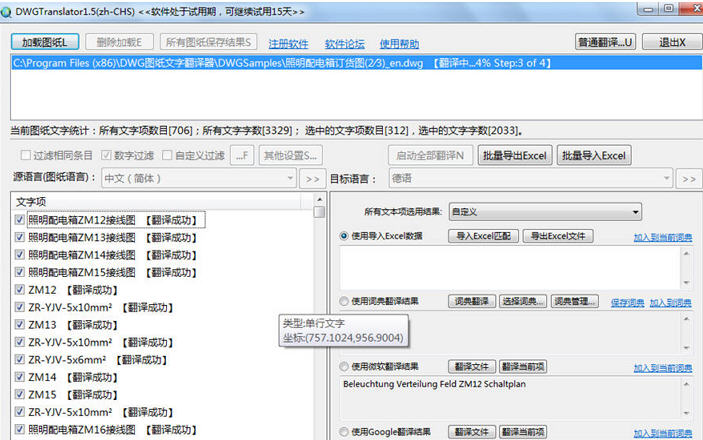The image size is (703, 440).
Task: Open the 所有文本项选用结果 自定义 dropdown
Action: (545, 212)
